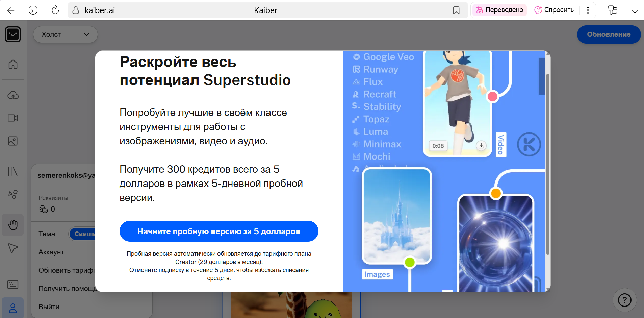Select Выйти from the account menu

pyautogui.click(x=49, y=307)
